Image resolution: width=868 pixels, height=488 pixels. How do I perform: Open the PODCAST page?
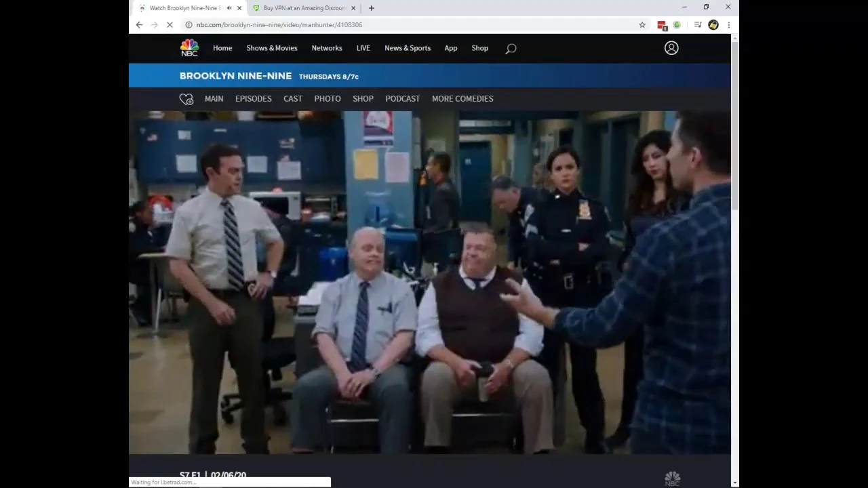pos(403,99)
